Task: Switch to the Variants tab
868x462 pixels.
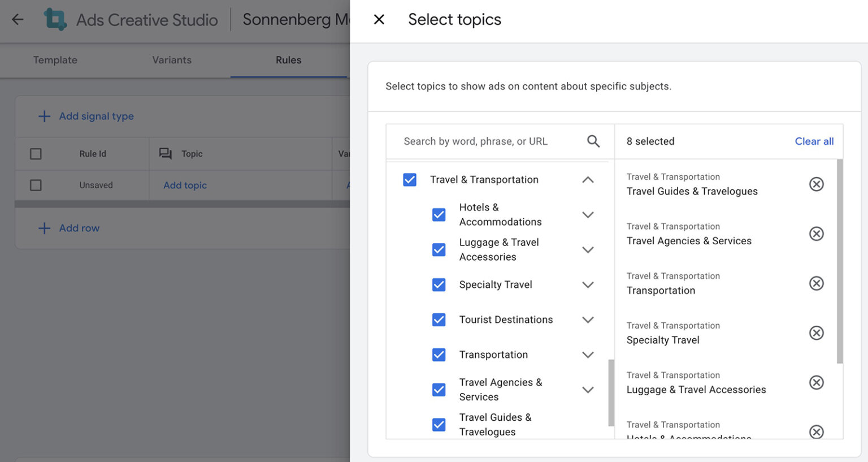Action: point(171,60)
